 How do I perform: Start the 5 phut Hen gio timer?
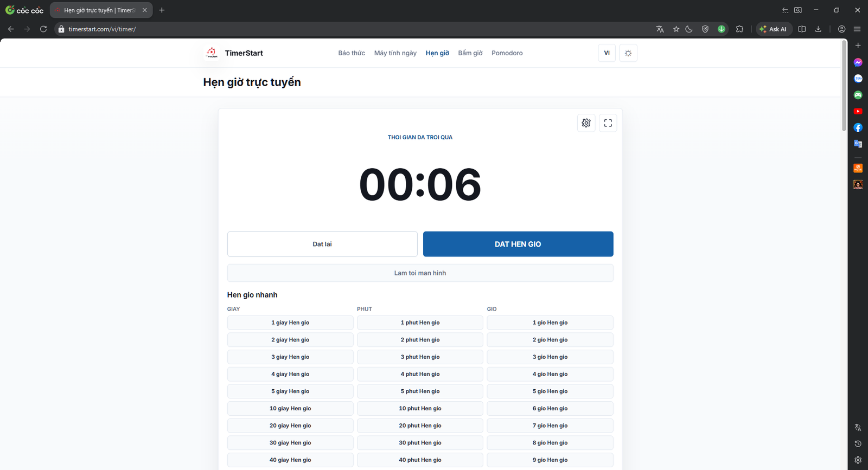point(420,391)
